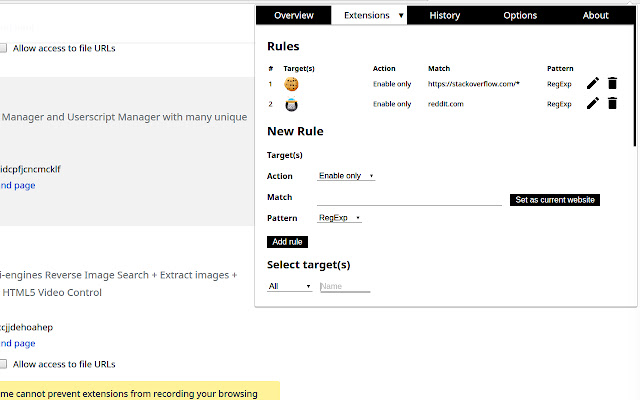This screenshot has height=400, width=640.
Task: Open the Options tab
Action: coord(520,15)
